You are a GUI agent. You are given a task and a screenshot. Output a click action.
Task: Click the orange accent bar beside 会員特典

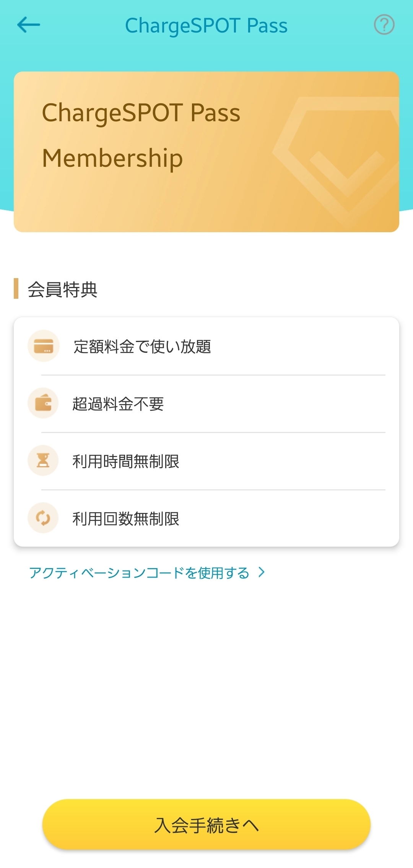point(16,288)
